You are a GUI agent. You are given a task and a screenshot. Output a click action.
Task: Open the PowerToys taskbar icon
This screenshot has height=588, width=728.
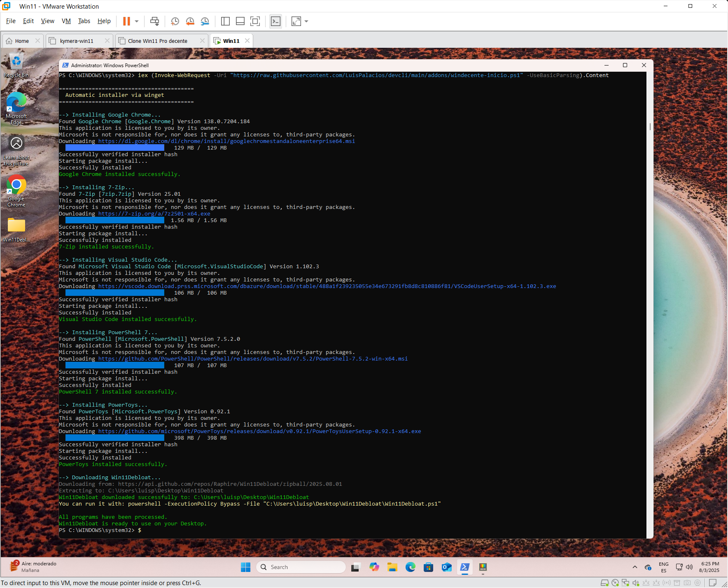click(x=483, y=567)
